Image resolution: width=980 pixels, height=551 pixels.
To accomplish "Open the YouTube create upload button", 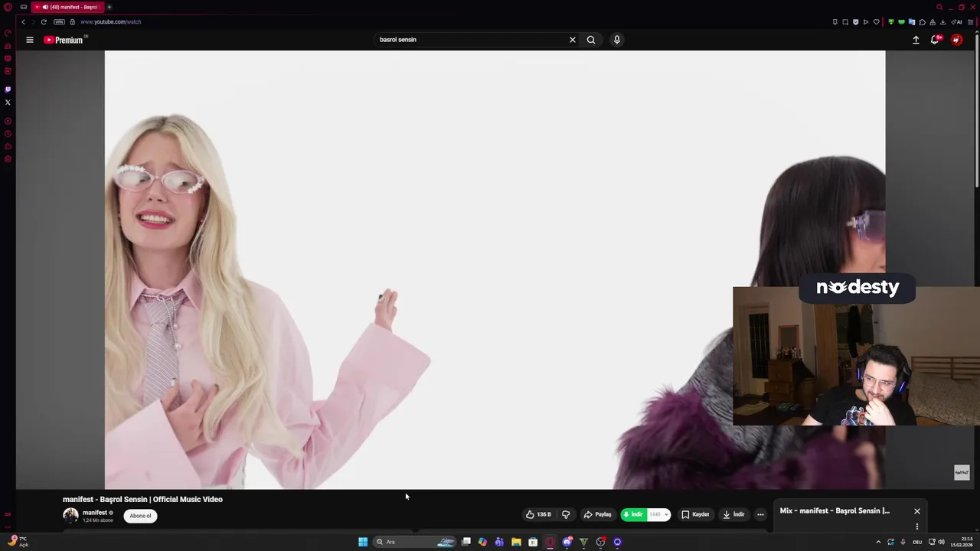I will click(x=916, y=40).
